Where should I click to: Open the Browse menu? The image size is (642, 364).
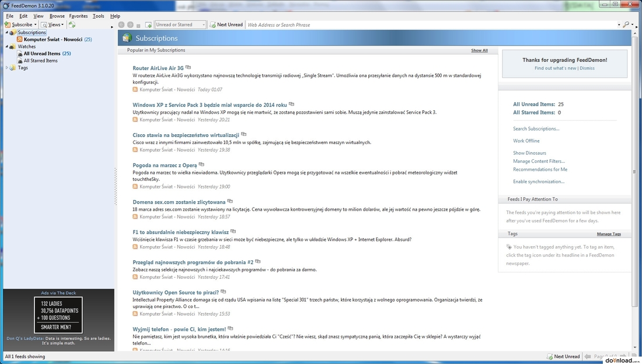tap(57, 16)
